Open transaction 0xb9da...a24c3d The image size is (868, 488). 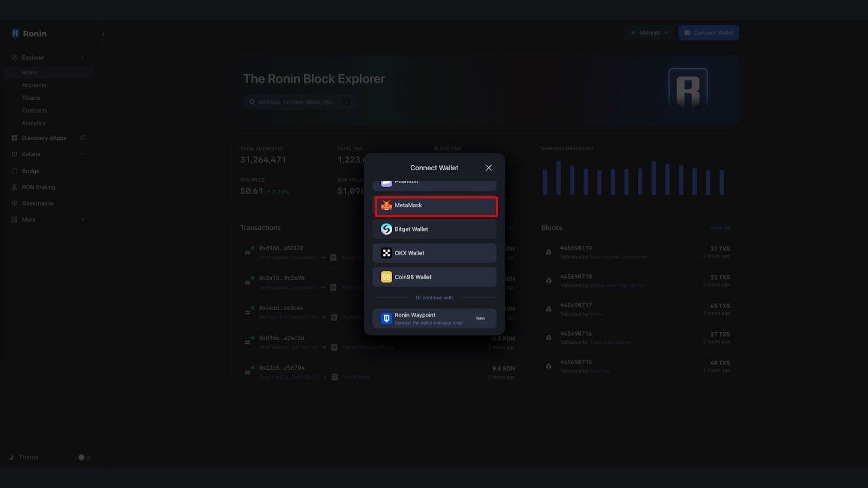(x=281, y=338)
